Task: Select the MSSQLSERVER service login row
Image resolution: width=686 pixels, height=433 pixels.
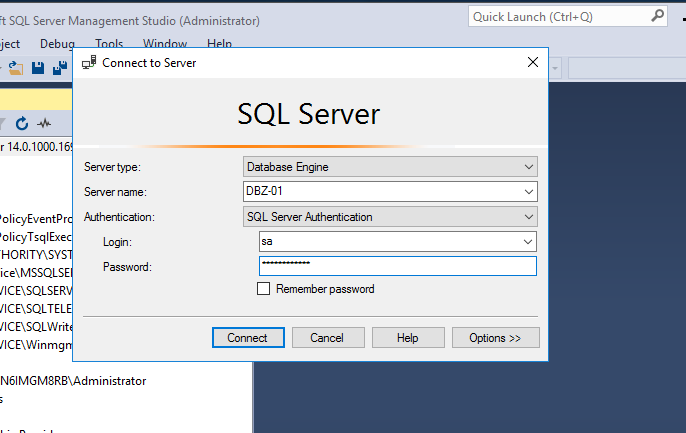Action: coord(36,273)
